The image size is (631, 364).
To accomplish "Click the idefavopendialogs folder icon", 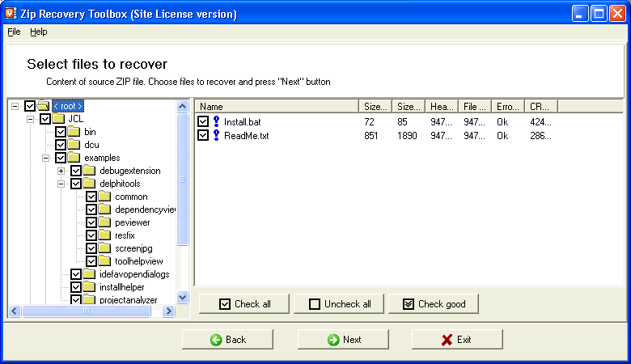I will pos(89,274).
